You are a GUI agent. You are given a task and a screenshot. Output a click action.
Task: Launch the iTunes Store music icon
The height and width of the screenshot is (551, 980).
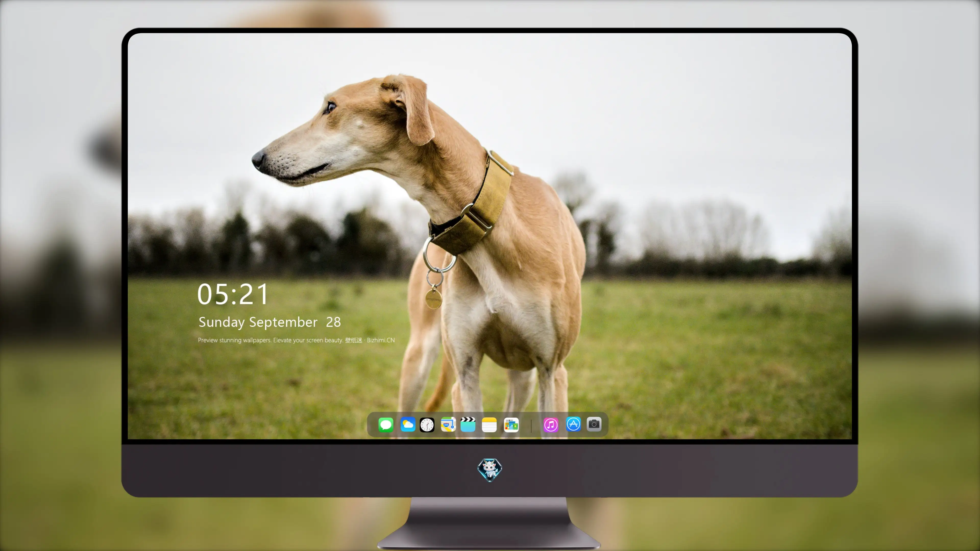(551, 425)
